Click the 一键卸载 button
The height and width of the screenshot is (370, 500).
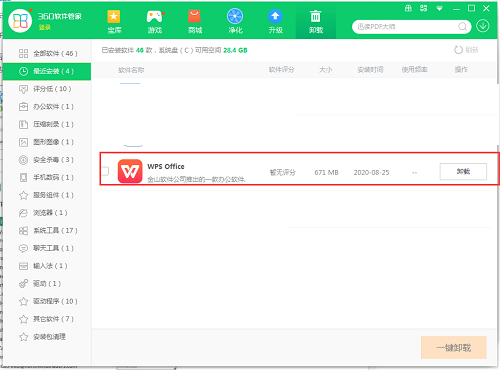click(x=454, y=347)
